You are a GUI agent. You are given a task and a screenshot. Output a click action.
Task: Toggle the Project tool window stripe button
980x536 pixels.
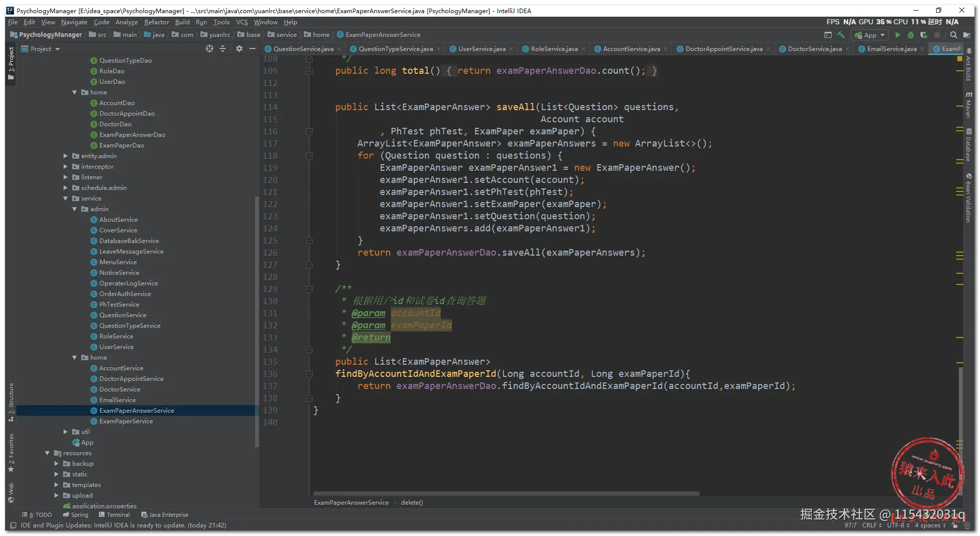click(11, 64)
